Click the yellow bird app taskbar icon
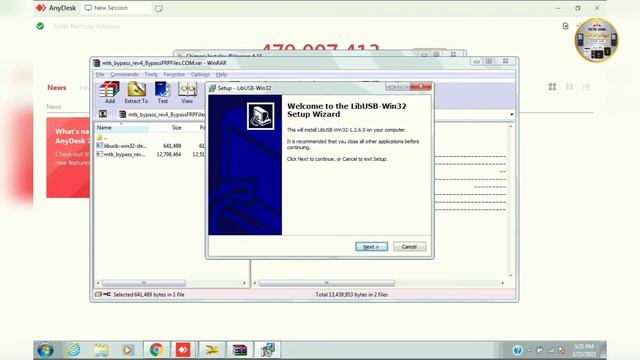The image size is (640, 360). (x=211, y=350)
